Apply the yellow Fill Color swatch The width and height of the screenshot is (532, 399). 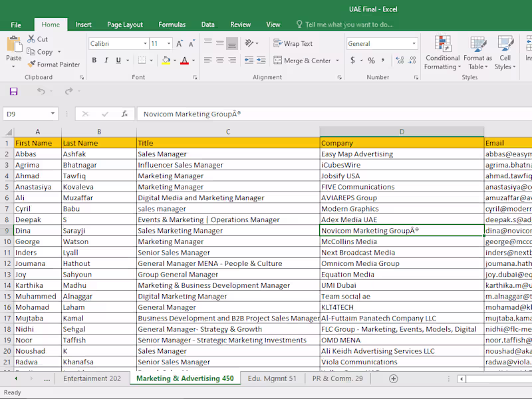(x=166, y=61)
